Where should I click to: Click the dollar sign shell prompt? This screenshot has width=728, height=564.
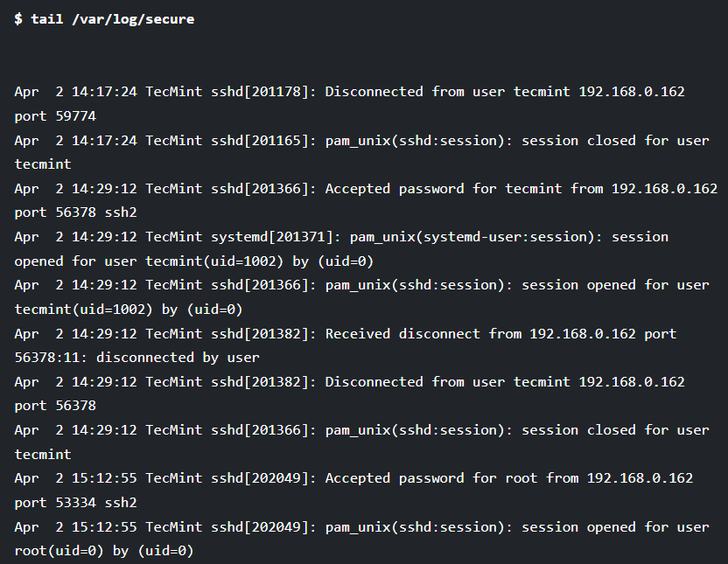coord(18,19)
